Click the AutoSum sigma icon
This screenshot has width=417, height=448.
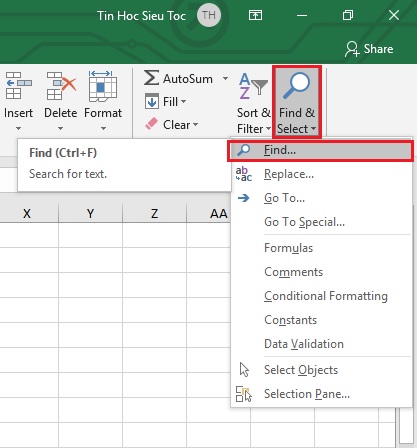tap(151, 78)
